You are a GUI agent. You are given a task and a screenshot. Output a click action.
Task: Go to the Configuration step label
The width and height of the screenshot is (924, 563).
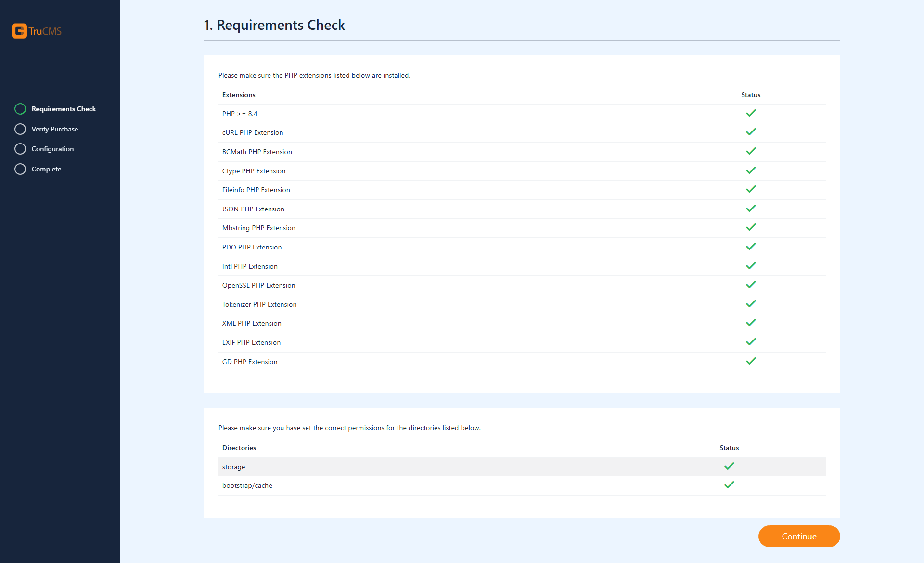(x=52, y=149)
